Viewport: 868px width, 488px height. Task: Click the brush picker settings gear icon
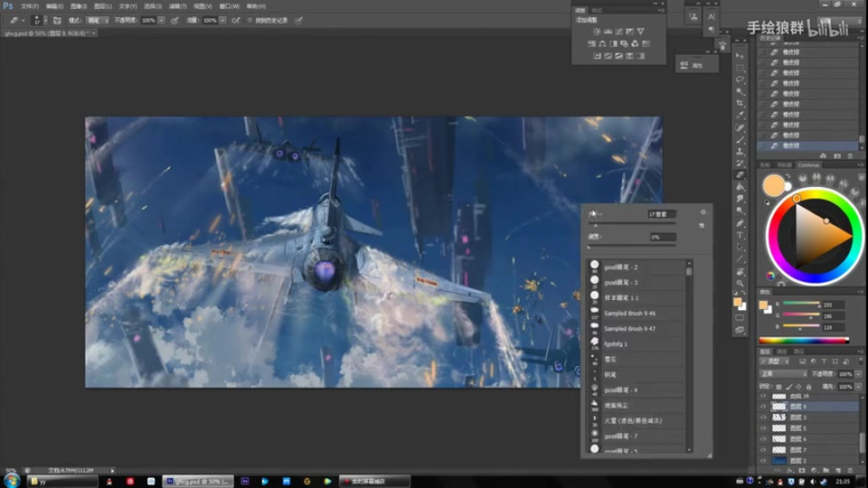pos(703,212)
